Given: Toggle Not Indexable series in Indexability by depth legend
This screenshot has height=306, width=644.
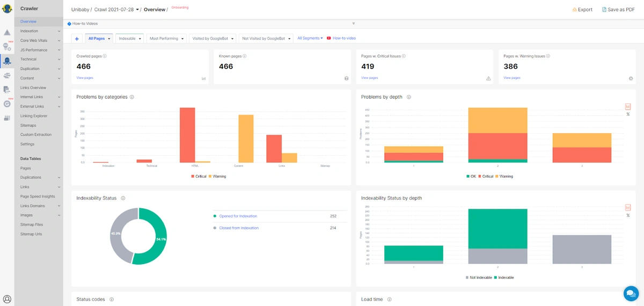Looking at the screenshot, I should 480,278.
